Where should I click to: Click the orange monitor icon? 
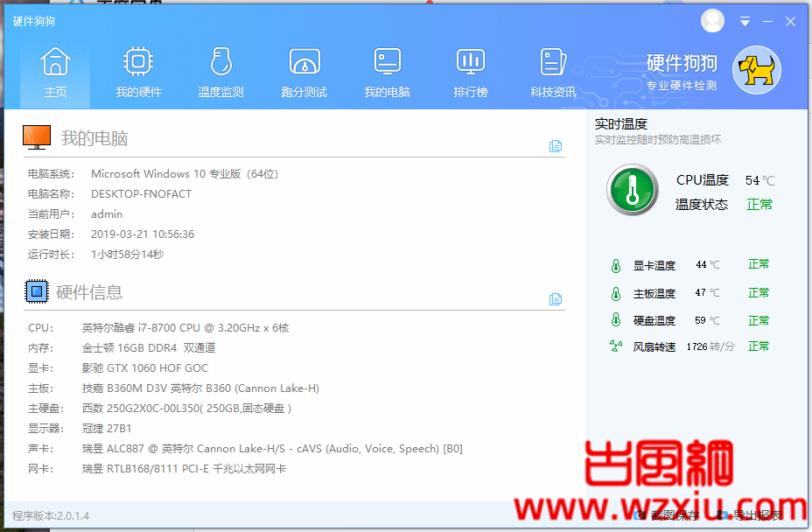[37, 137]
